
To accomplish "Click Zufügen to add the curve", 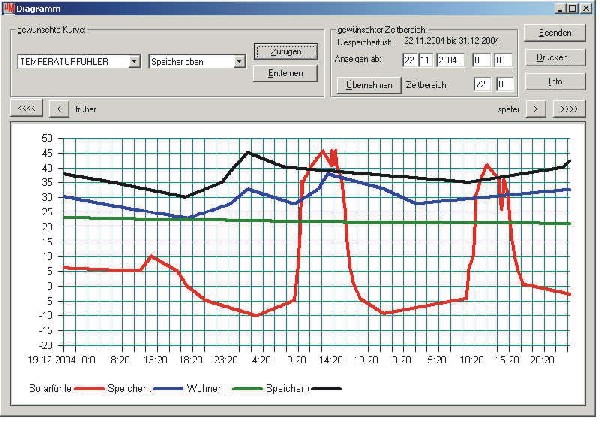I will coord(286,51).
